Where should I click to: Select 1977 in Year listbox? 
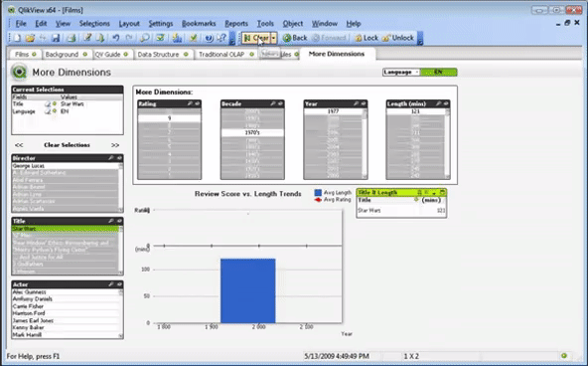334,111
